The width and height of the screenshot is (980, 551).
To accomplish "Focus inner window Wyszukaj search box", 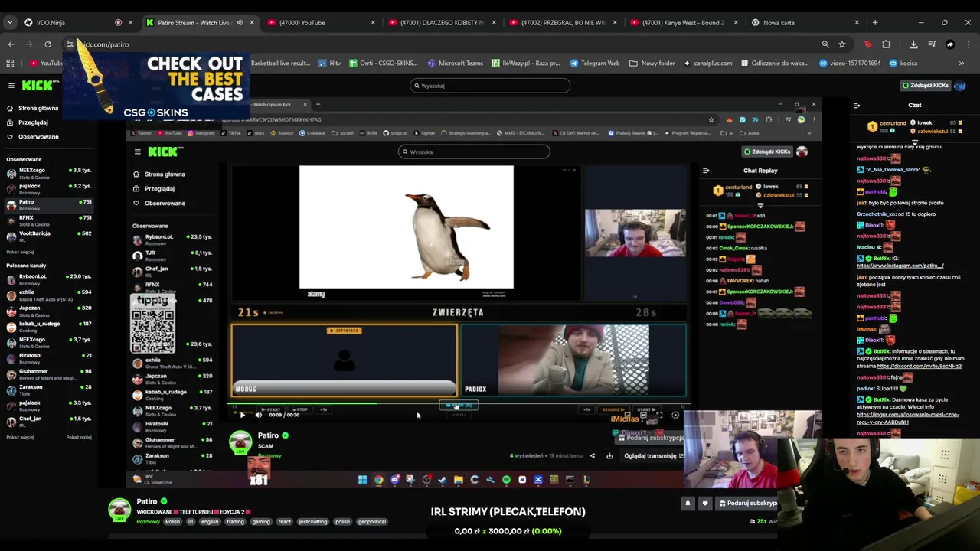I will [x=474, y=152].
